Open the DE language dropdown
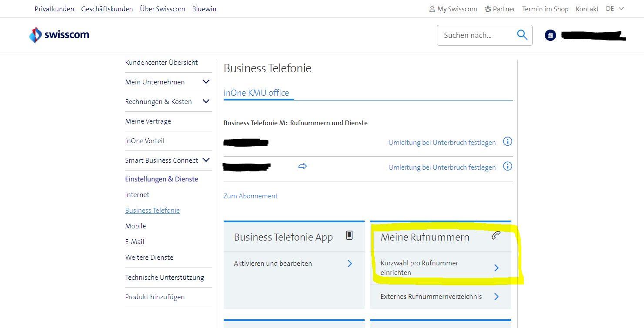The image size is (644, 328). pyautogui.click(x=615, y=9)
